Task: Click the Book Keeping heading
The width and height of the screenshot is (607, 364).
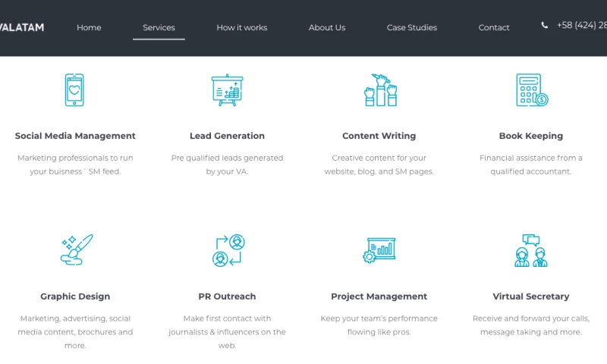Action: pyautogui.click(x=530, y=136)
